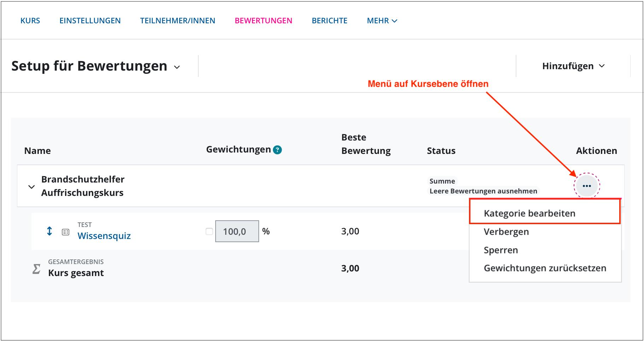Enable the weight override checkbox for Wissensquiz

pos(209,231)
